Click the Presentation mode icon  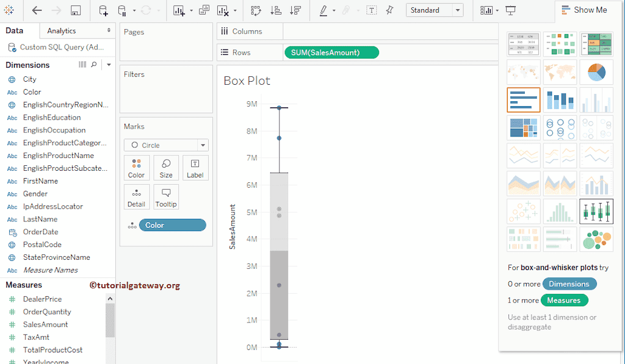511,10
